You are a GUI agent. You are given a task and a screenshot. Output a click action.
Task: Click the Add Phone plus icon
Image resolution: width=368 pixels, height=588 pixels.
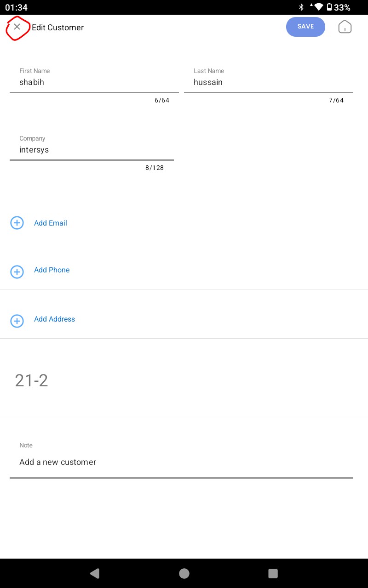tap(17, 272)
